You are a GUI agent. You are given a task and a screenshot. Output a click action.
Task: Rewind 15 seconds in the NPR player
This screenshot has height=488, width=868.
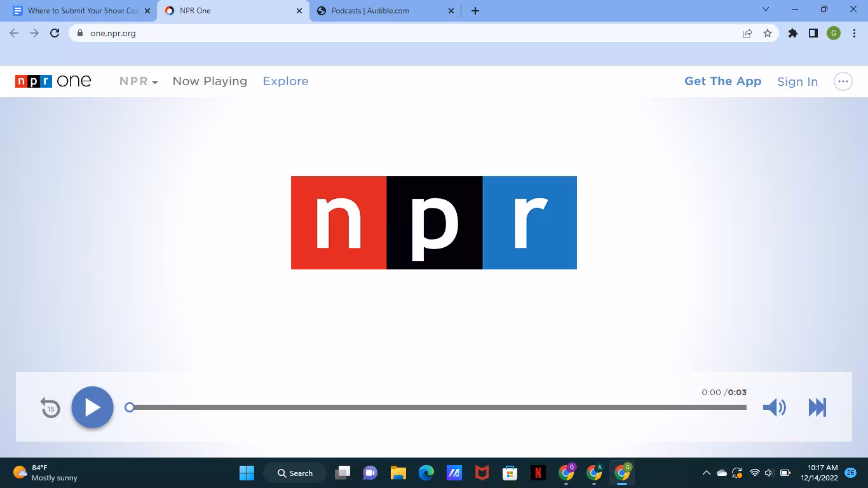(50, 407)
